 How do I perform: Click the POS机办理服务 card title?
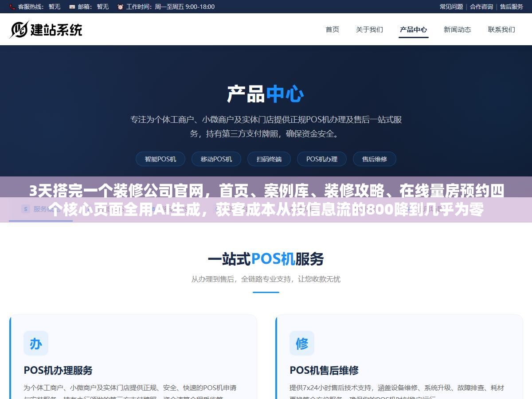[x=58, y=370]
